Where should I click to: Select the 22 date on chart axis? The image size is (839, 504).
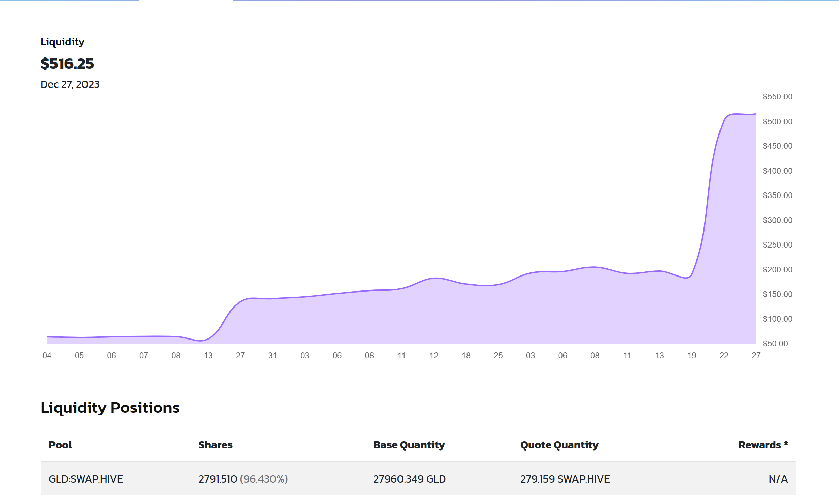724,356
